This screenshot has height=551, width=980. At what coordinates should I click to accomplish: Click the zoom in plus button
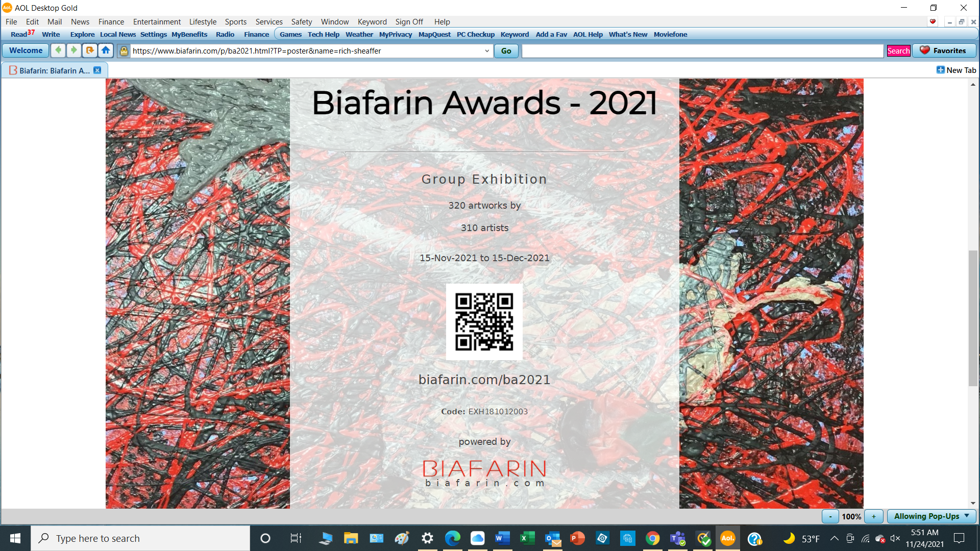click(x=874, y=516)
